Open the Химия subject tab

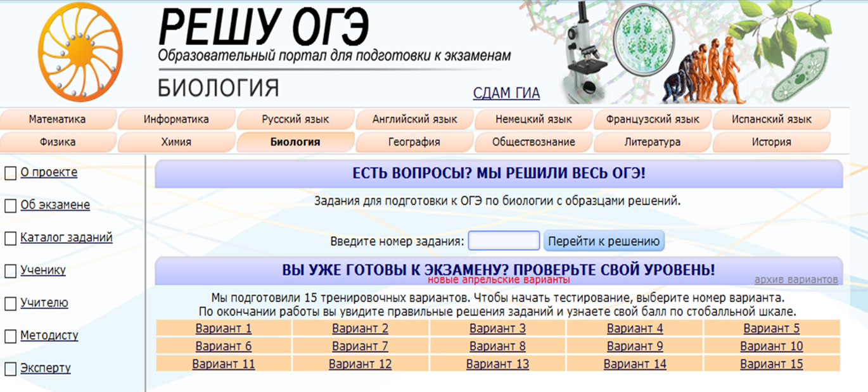tap(176, 142)
